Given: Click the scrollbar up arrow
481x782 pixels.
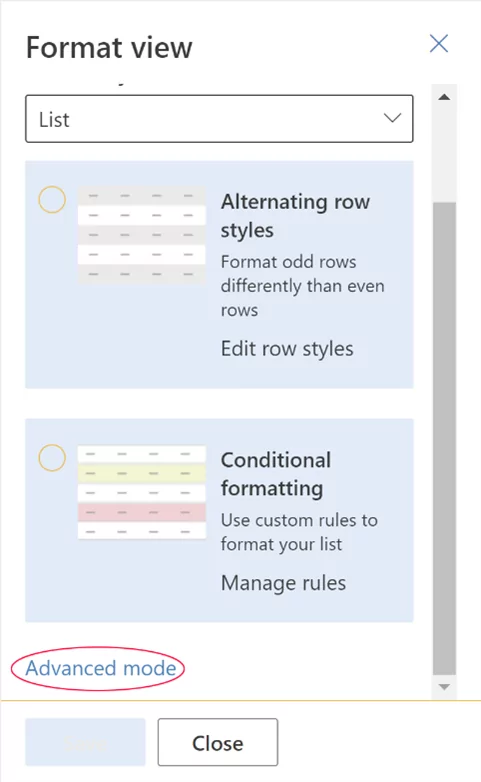Looking at the screenshot, I should 444,97.
